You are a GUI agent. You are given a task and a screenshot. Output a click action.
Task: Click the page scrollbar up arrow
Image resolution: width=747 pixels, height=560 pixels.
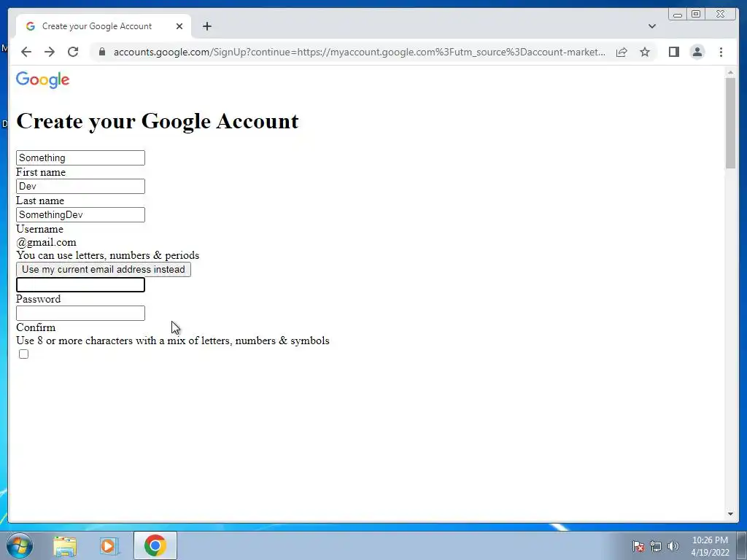[730, 72]
